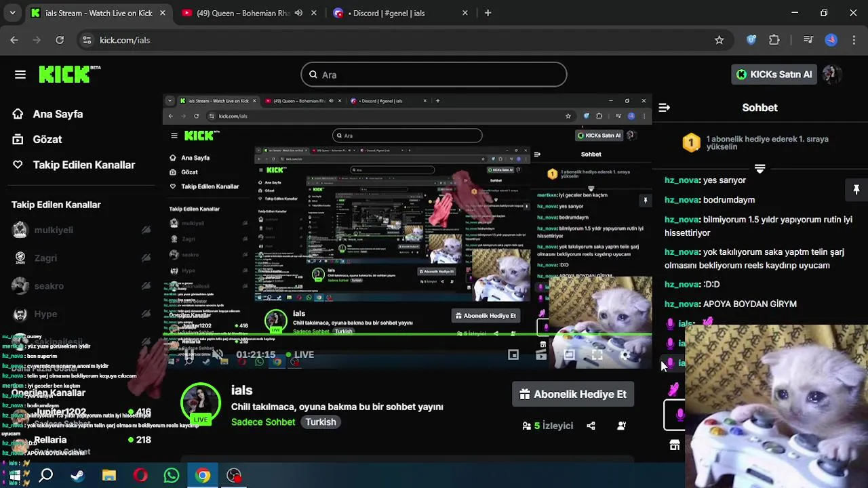Mute the Queen Bohemian Rhapsody tab audio
Viewport: 868px width, 488px height.
tap(298, 13)
